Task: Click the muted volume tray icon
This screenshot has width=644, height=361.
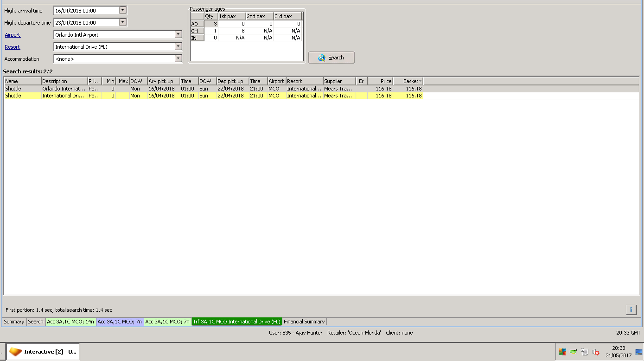Action: coord(596,352)
